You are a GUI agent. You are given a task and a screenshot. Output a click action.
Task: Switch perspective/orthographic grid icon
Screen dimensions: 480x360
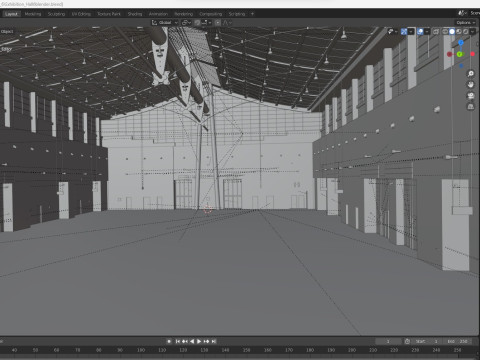470,107
